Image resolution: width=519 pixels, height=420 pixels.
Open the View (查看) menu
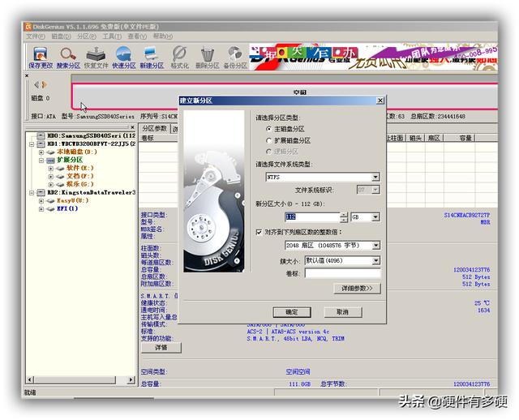click(137, 36)
